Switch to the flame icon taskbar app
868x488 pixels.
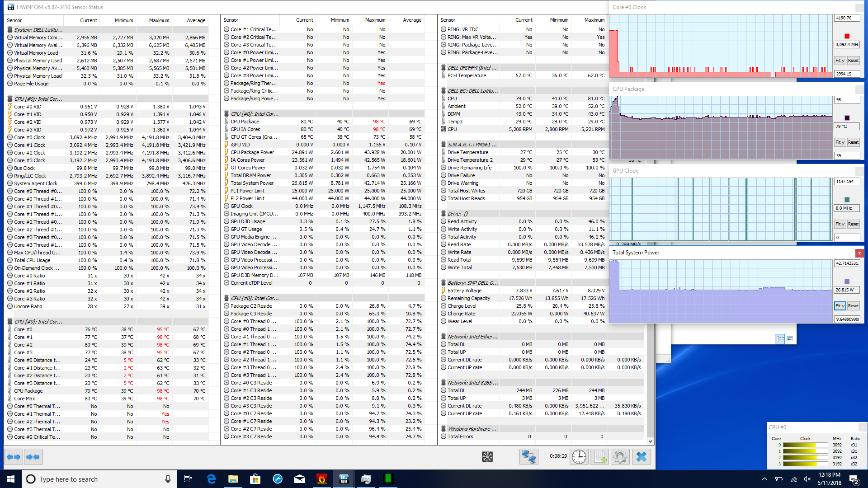[x=322, y=479]
